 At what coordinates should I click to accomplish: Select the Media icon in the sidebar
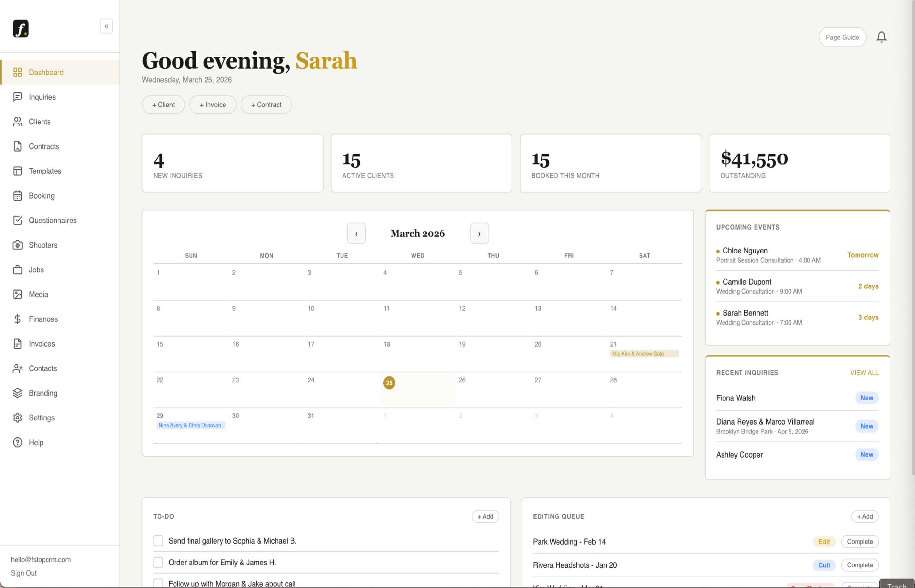(x=18, y=294)
